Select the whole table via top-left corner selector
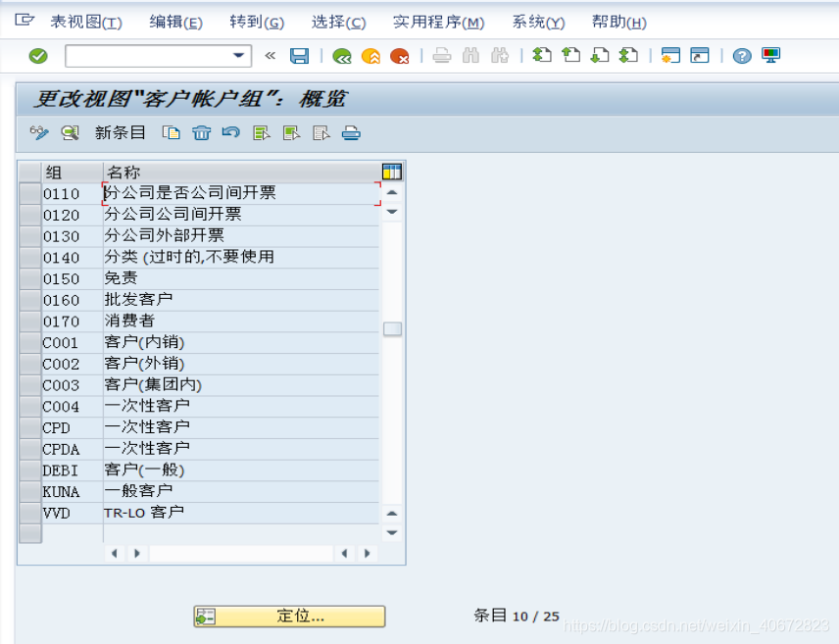Screen dimensions: 839x644 click(30, 173)
